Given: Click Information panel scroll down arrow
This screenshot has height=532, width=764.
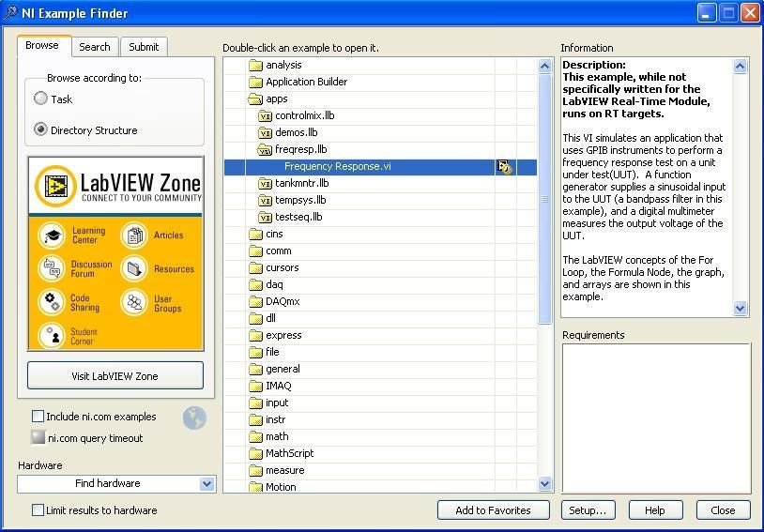Looking at the screenshot, I should point(741,308).
